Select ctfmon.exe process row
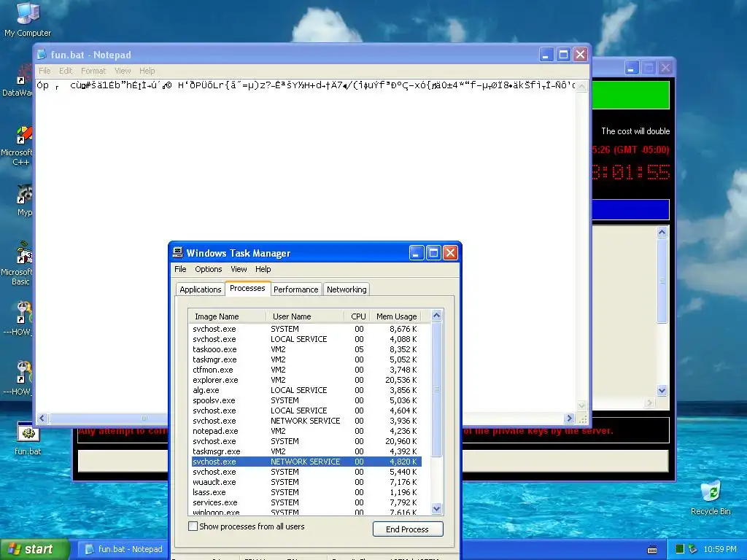Screen dimensions: 747x560 (306, 370)
